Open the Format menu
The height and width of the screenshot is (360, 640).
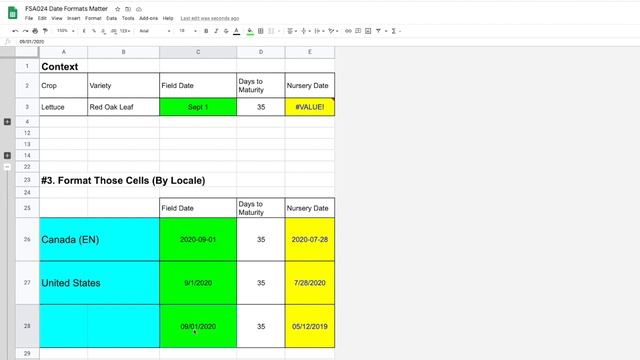tap(93, 18)
